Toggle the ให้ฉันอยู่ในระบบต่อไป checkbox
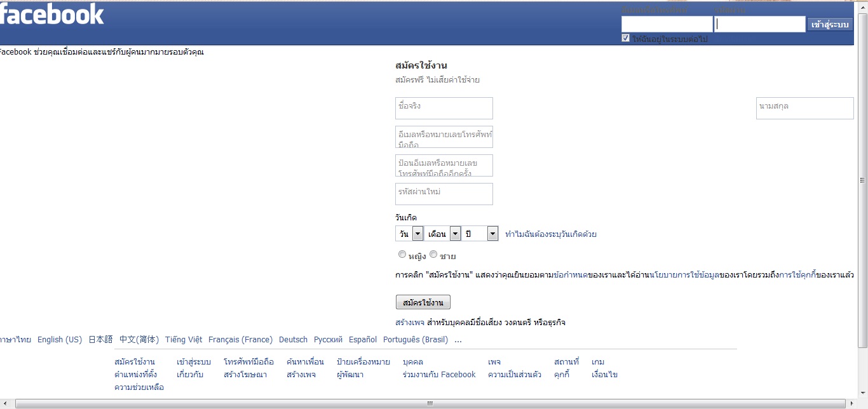 (626, 39)
